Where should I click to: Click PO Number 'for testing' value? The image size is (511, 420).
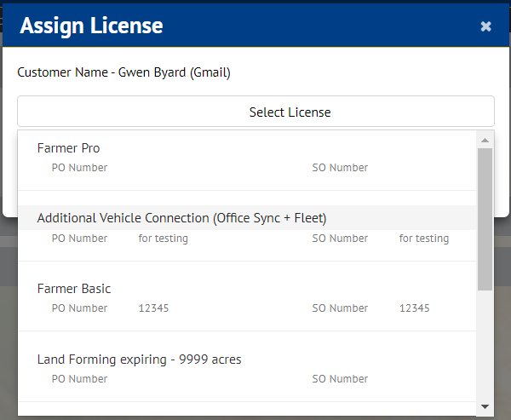click(x=163, y=239)
